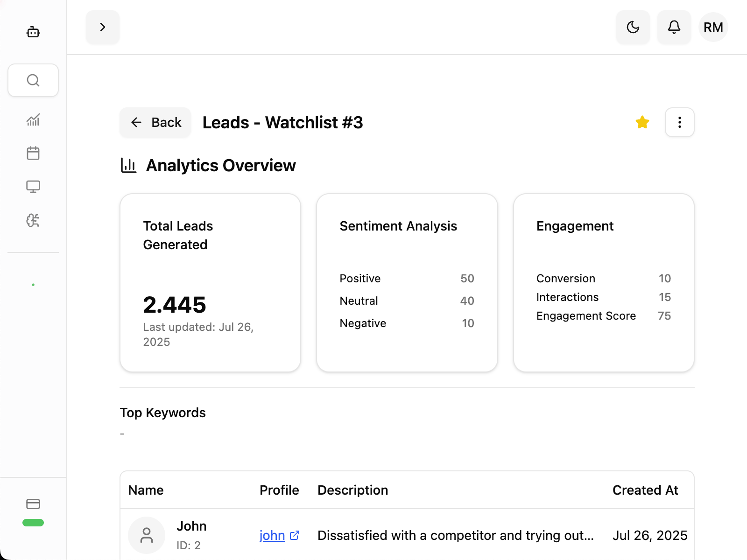Sort the table by Name column
Viewport: 747px width, 560px height.
tap(146, 490)
